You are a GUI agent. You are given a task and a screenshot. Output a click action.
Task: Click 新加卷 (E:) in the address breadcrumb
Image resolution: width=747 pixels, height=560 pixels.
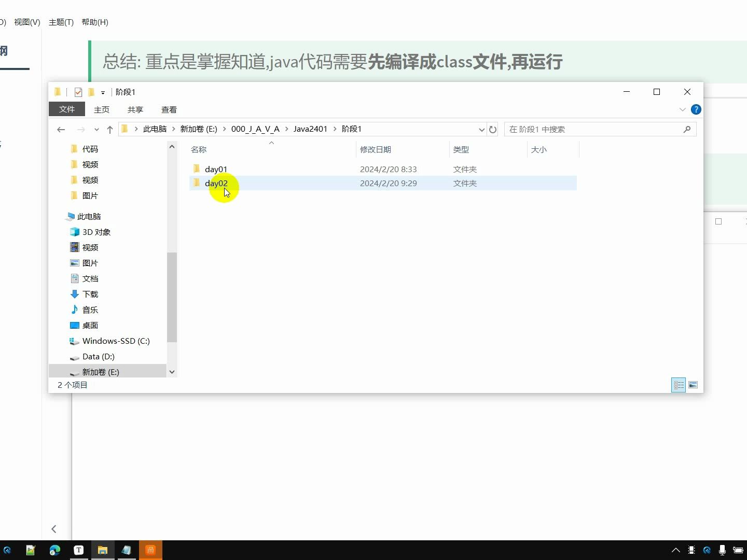[199, 129]
